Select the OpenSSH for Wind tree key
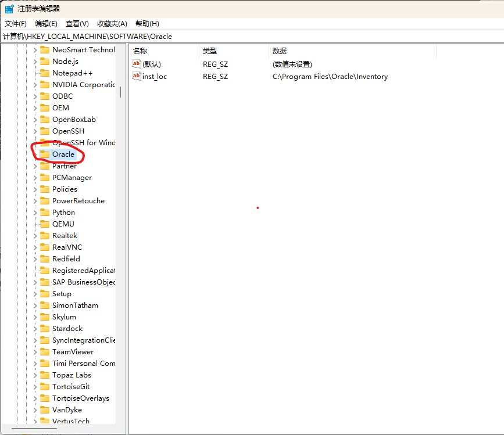 (84, 142)
